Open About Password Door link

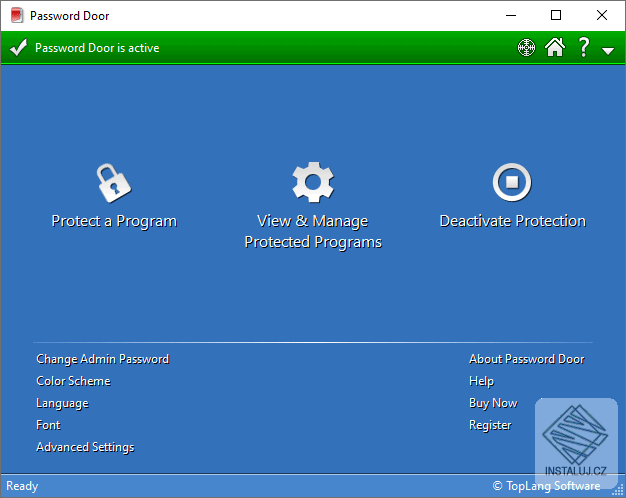pos(527,359)
